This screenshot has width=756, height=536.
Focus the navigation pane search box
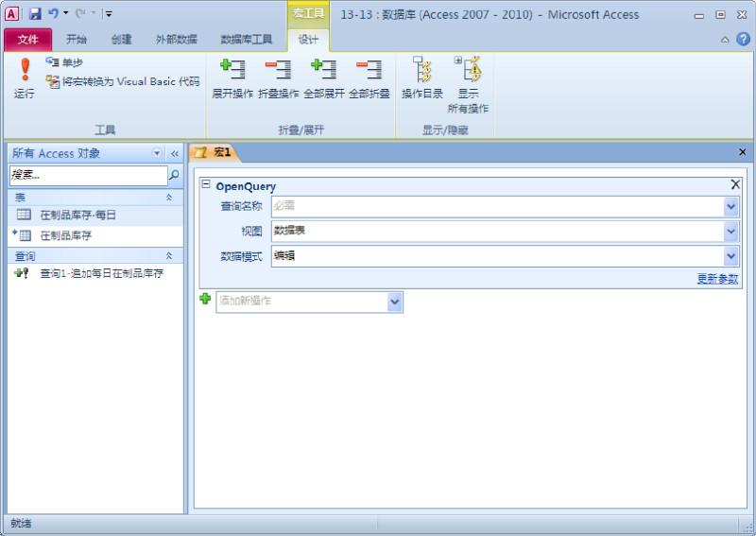88,175
